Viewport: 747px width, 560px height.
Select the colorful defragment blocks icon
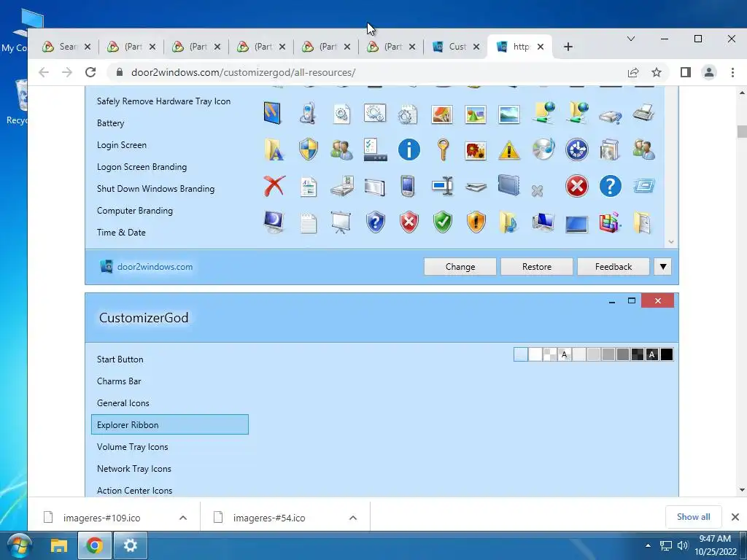611,222
